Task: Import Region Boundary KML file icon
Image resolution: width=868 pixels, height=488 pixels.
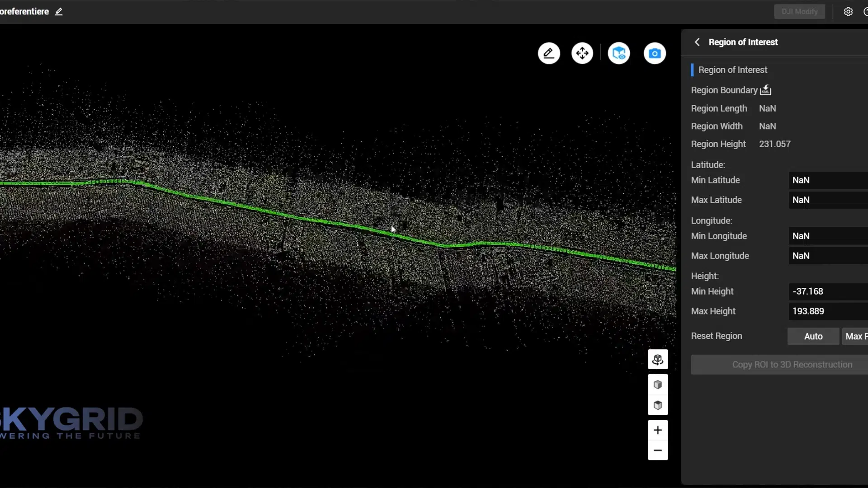Action: [x=765, y=90]
